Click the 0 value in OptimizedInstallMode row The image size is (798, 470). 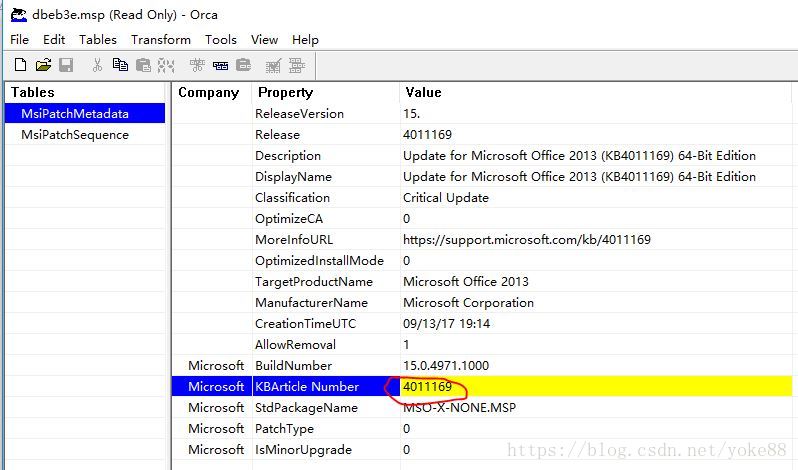407,260
